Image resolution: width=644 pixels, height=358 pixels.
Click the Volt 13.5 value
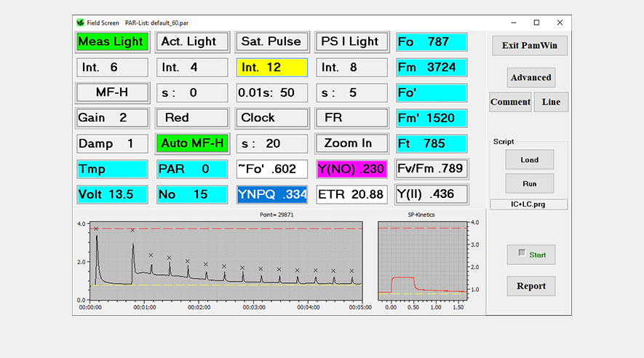point(112,194)
